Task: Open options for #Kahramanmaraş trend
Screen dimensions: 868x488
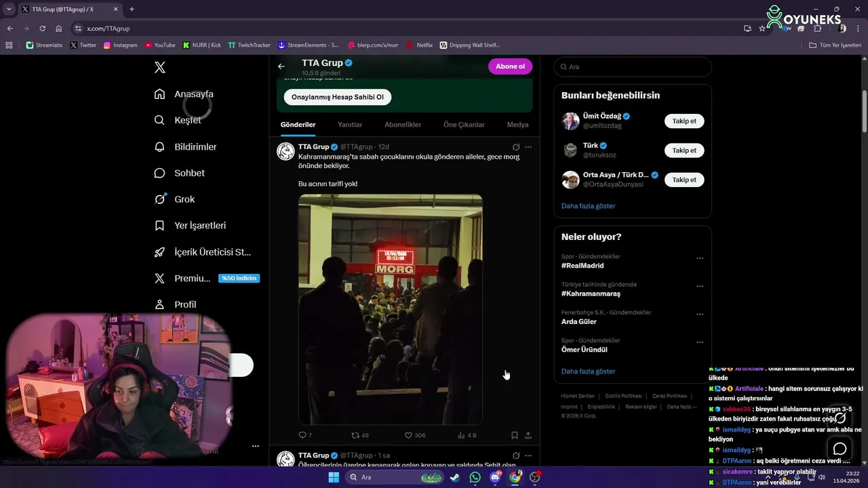Action: coord(700,286)
